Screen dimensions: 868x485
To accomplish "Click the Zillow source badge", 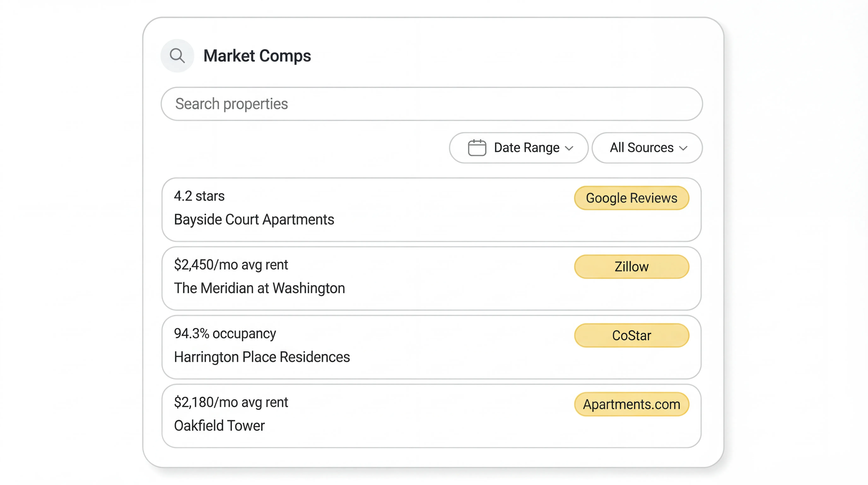I will pyautogui.click(x=631, y=267).
